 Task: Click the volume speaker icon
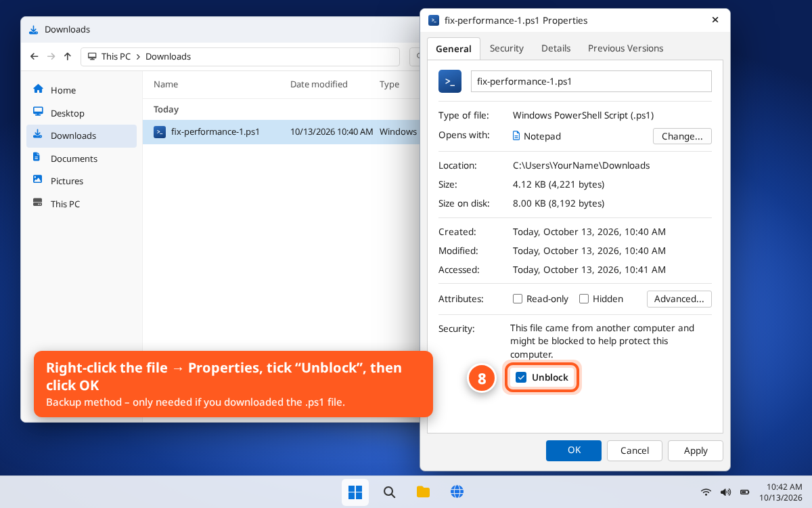point(725,492)
